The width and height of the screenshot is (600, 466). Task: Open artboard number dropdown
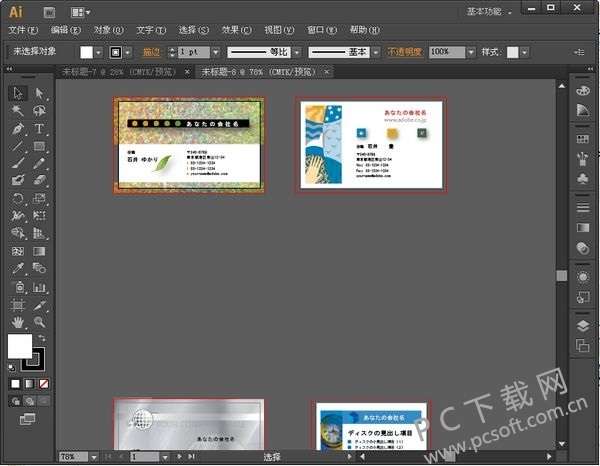(165, 457)
